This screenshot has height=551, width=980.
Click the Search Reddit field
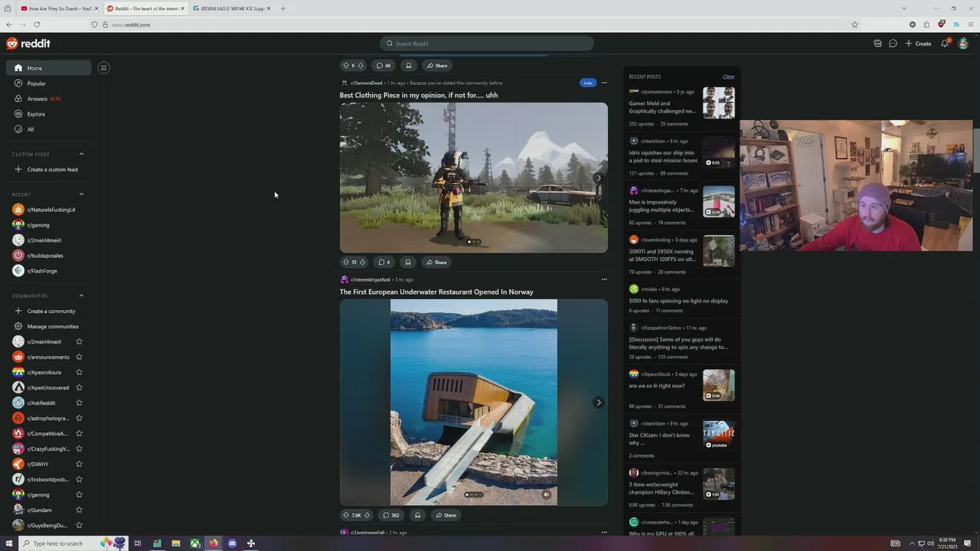[487, 44]
